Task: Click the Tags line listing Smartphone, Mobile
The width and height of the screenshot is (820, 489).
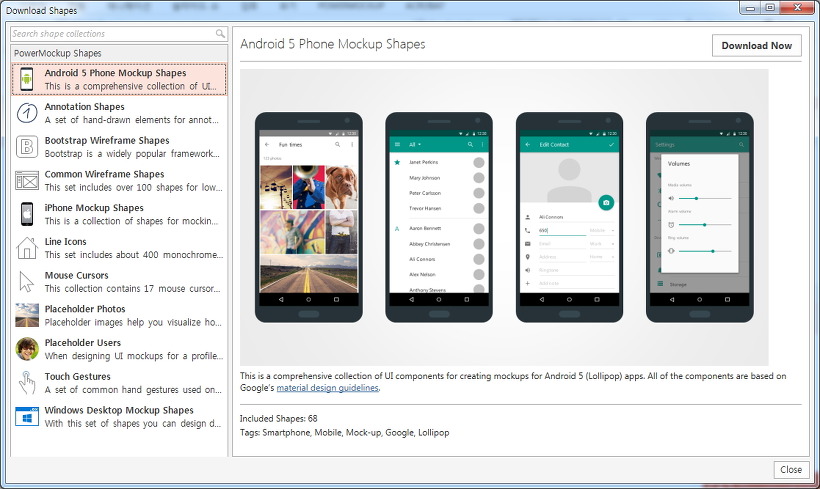Action: pyautogui.click(x=344, y=433)
